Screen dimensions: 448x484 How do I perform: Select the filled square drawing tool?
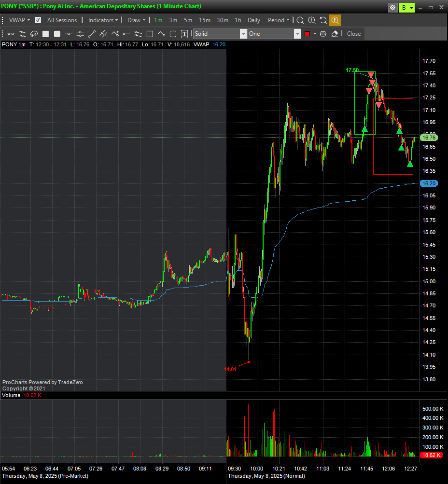coord(45,34)
